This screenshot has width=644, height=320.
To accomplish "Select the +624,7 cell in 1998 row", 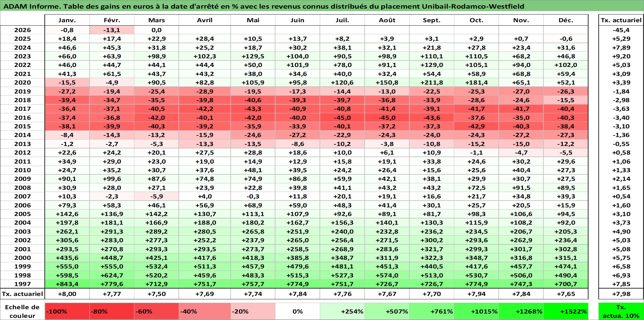I will (x=112, y=275).
